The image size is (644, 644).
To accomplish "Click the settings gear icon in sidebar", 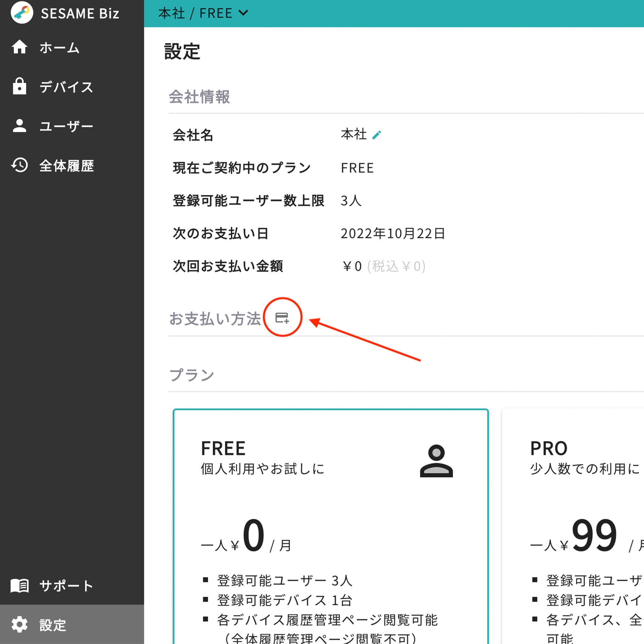I will 19,625.
